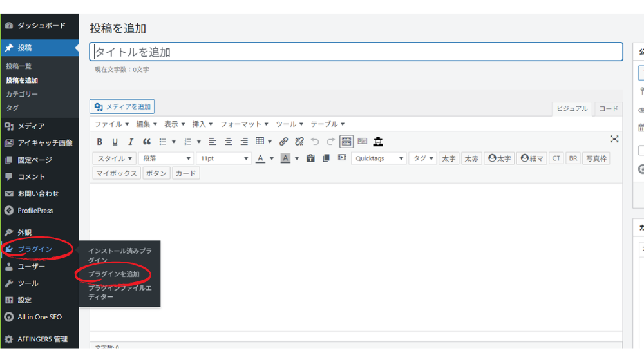Open プラグインファイルエディター submenu item
Screen dimensions: 644x362
(120, 292)
